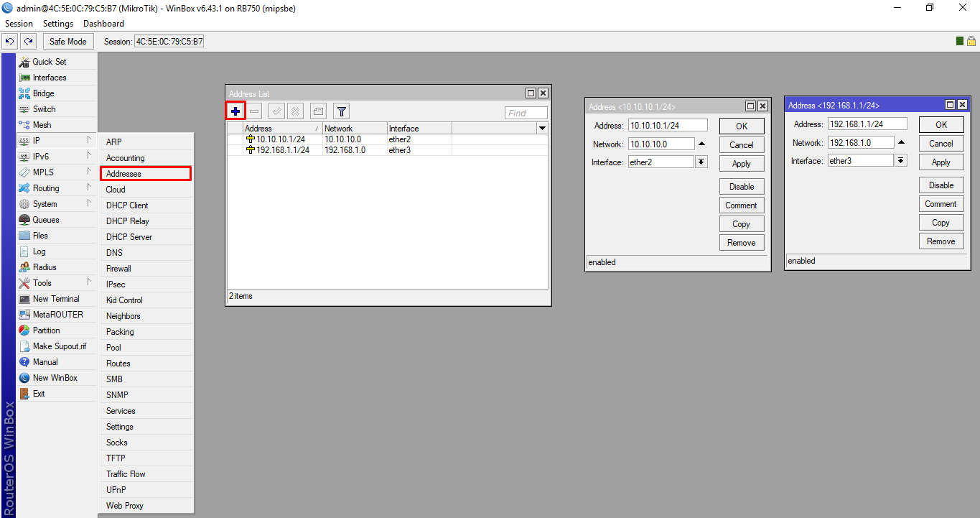Click OK in the 192.168.1.1/24 window
Image resolution: width=980 pixels, height=518 pixels.
941,124
